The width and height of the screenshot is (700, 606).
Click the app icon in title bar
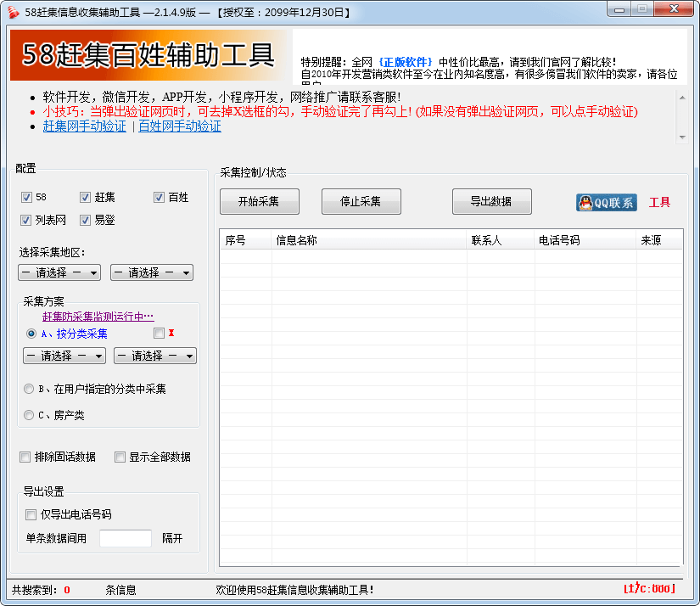point(14,12)
